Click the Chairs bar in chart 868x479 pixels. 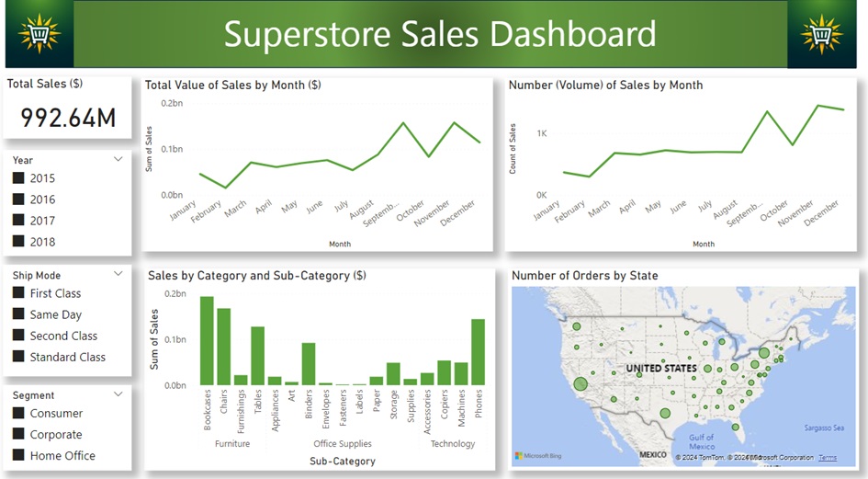click(x=223, y=347)
